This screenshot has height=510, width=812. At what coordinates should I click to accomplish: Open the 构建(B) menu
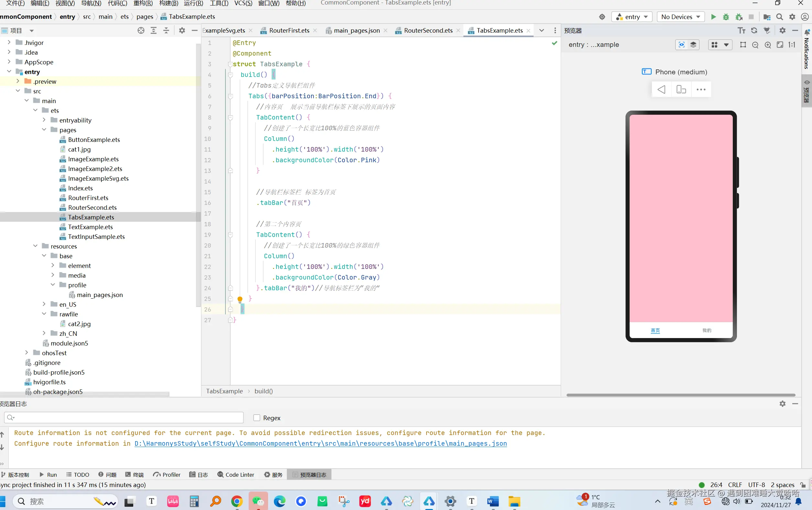[x=168, y=3]
